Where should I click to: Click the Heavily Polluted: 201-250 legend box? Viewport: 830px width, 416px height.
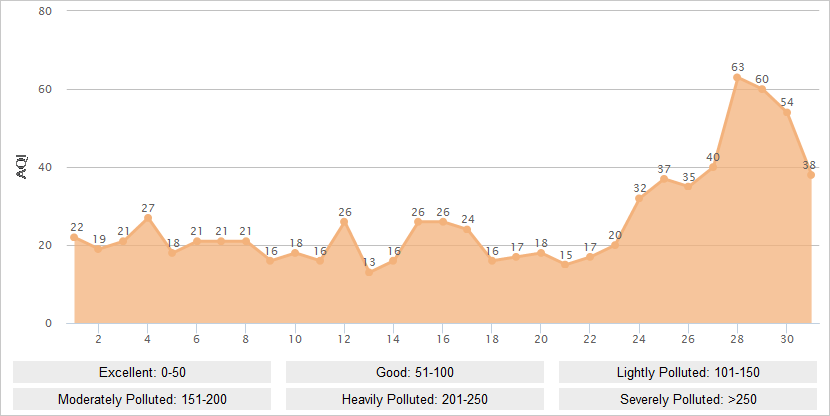pos(415,399)
